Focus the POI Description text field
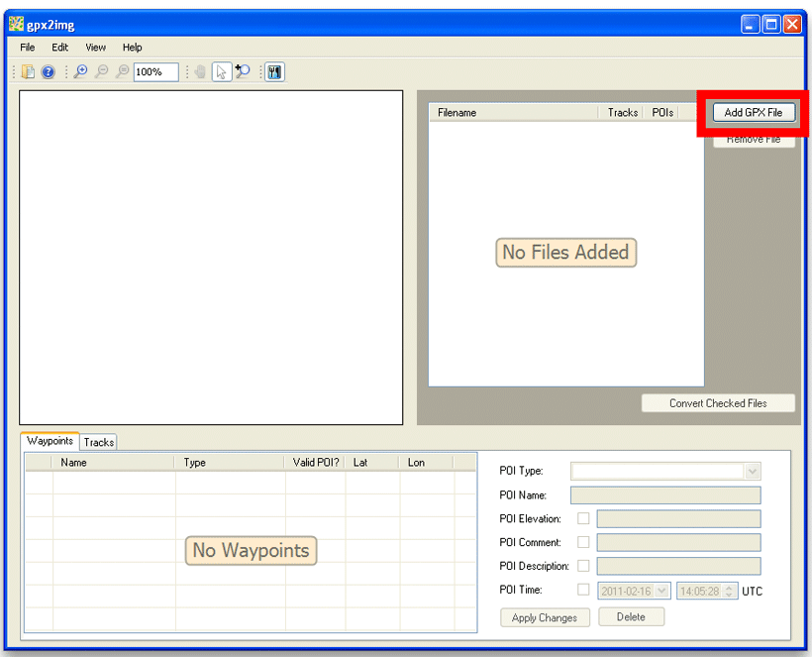Screen dimensions: 812x657 tap(678, 566)
